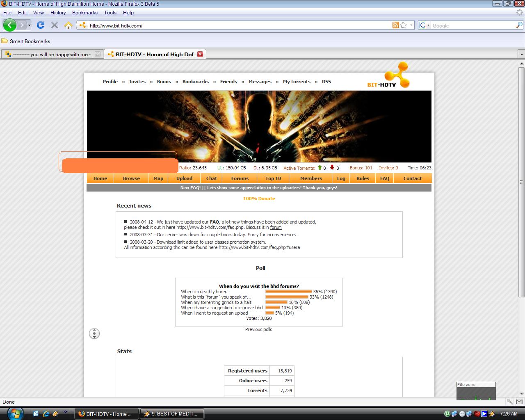Click the BIT-HDTV orange logo

click(388, 75)
